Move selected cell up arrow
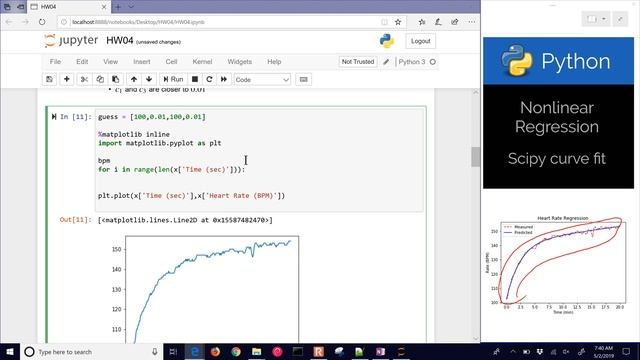Viewport: 640px width, 360px height. (x=134, y=79)
